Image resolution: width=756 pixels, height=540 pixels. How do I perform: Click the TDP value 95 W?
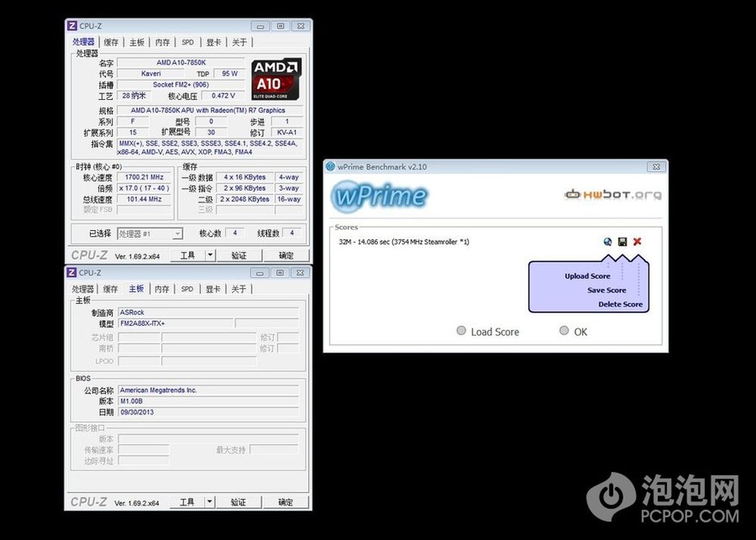pos(230,74)
